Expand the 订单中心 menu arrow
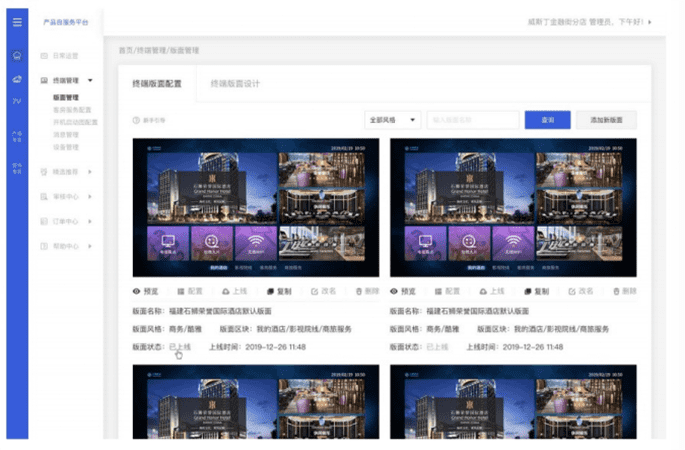Image resolution: width=685 pixels, height=450 pixels. click(x=90, y=222)
